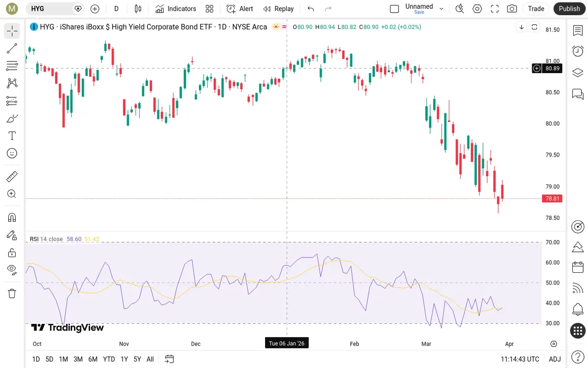588x368 pixels.
Task: Select the text annotation tool
Action: click(x=12, y=136)
